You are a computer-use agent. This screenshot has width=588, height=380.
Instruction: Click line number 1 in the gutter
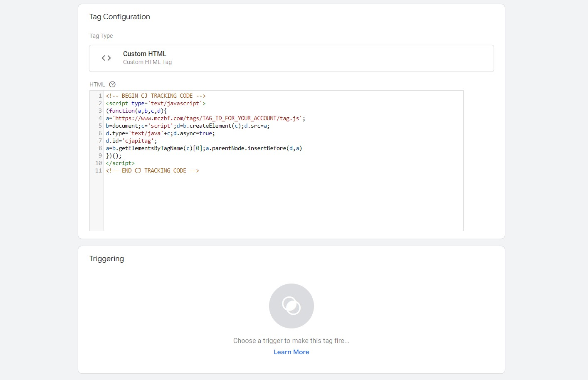100,96
